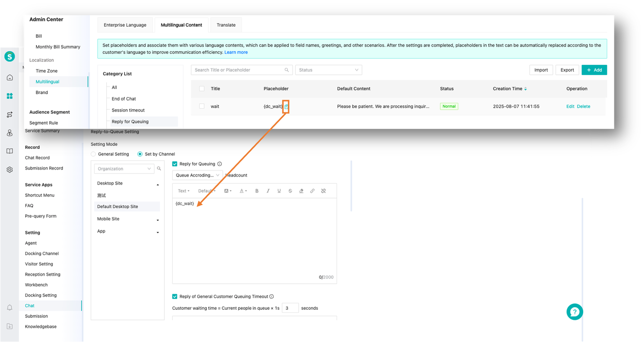Open the Organization dropdown

[124, 169]
